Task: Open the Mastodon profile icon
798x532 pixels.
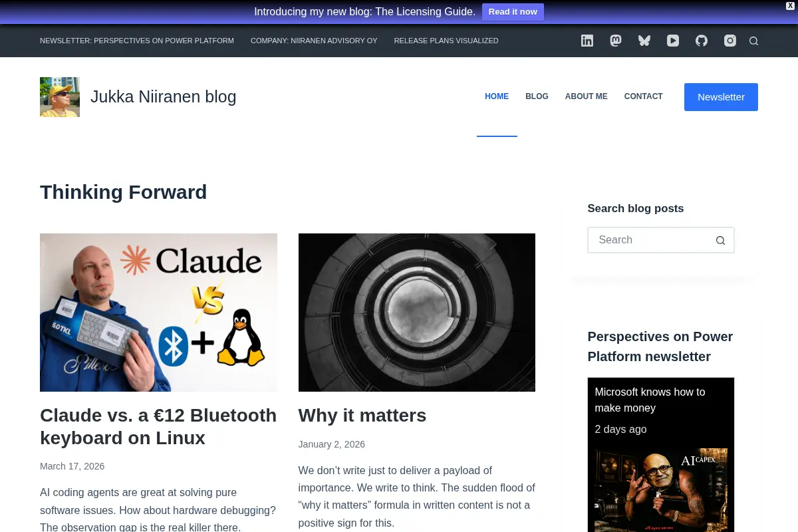Action: tap(616, 41)
